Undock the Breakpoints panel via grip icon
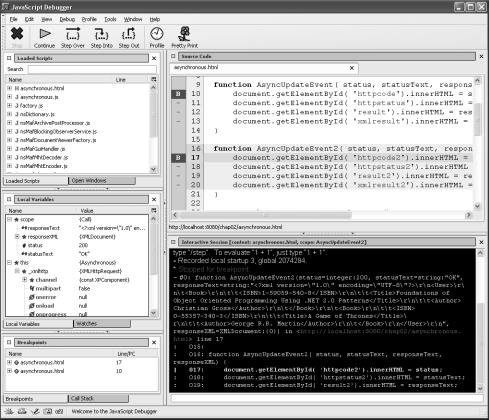Screen dimensions: 489x420 pos(9,342)
